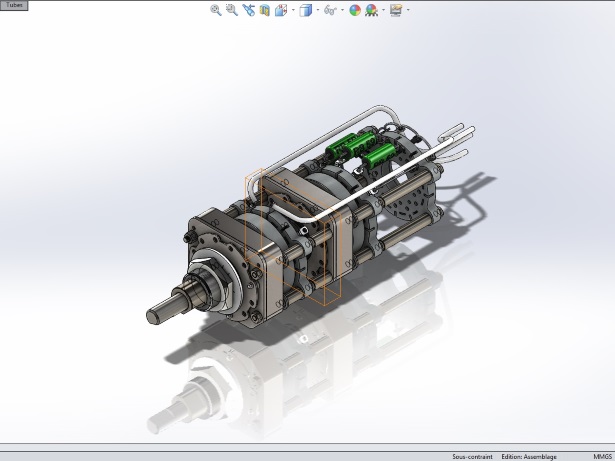This screenshot has height=461, width=615.
Task: Expand the View Orientation dropdown arrow
Action: (x=291, y=11)
